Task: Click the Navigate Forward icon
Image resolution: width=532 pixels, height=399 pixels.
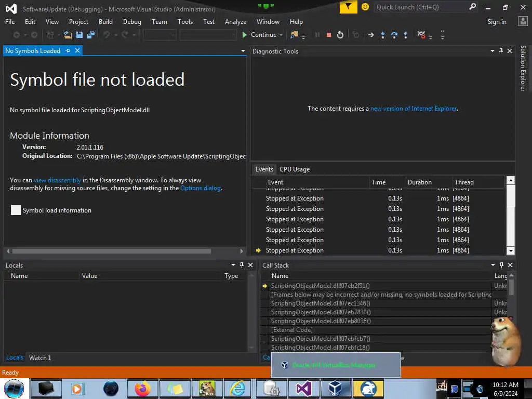Action: [34, 35]
